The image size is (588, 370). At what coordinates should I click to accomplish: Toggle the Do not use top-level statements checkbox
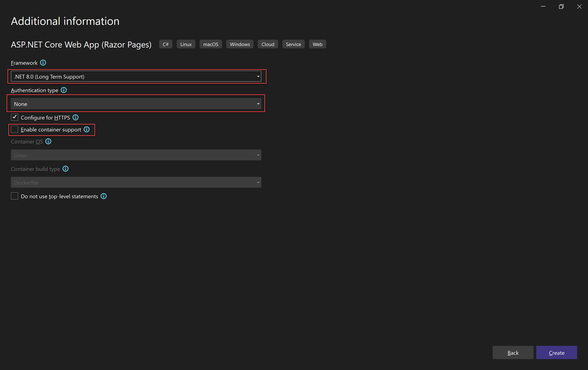14,196
